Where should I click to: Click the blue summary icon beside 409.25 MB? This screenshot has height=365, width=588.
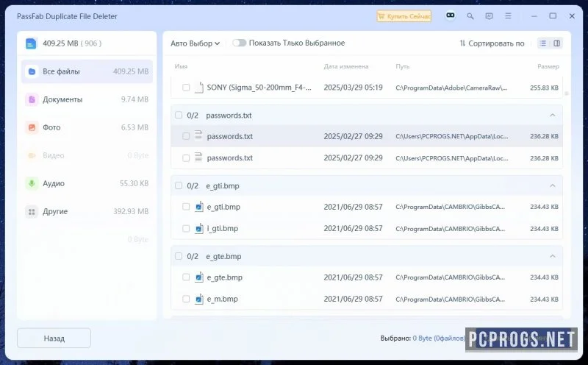(31, 43)
